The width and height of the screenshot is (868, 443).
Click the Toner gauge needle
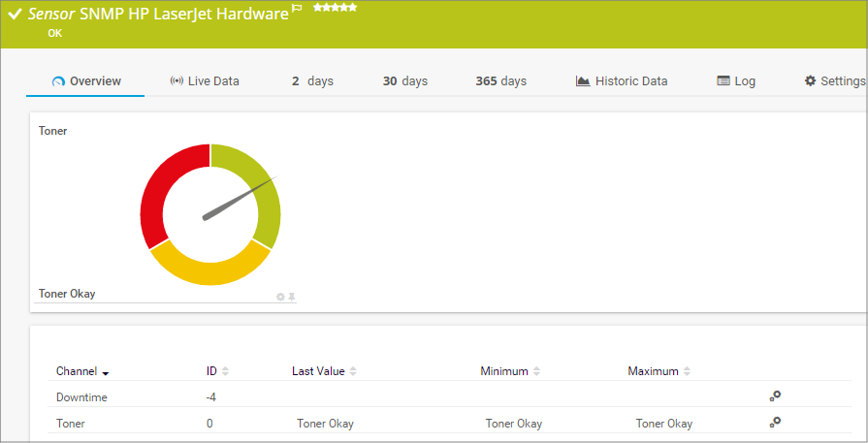click(239, 199)
